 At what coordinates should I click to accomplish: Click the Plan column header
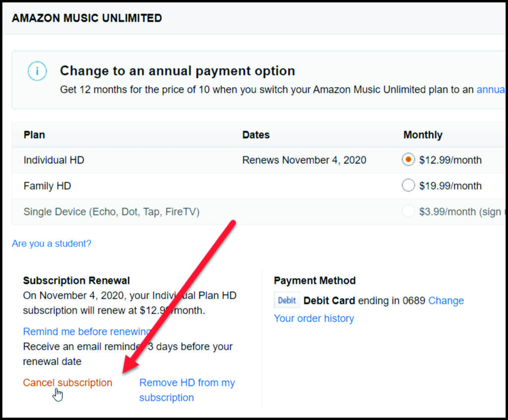tap(34, 134)
